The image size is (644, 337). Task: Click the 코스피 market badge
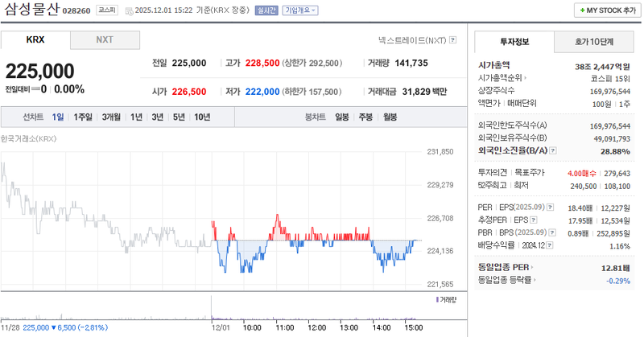[x=107, y=10]
